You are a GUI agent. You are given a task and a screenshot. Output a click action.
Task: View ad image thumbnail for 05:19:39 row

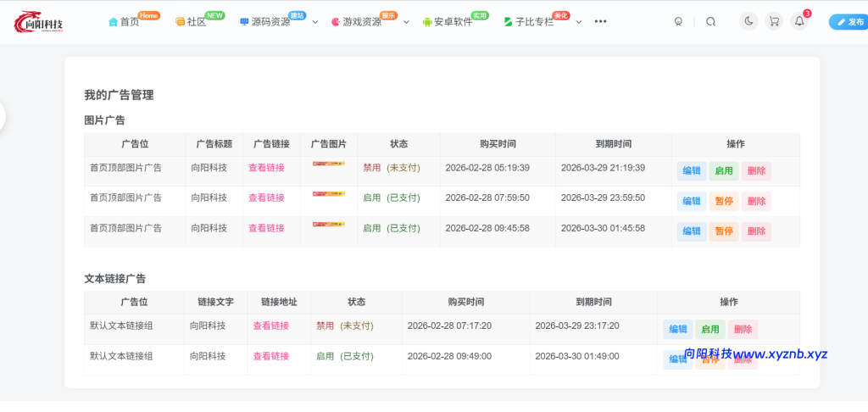[x=329, y=164]
